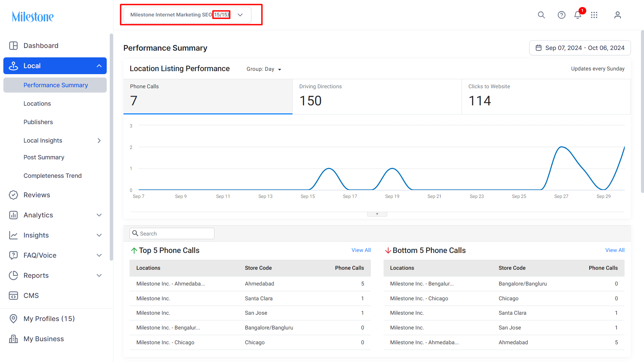The image size is (644, 362).
Task: Click the sidebar vertical scrollbar
Action: 111,147
